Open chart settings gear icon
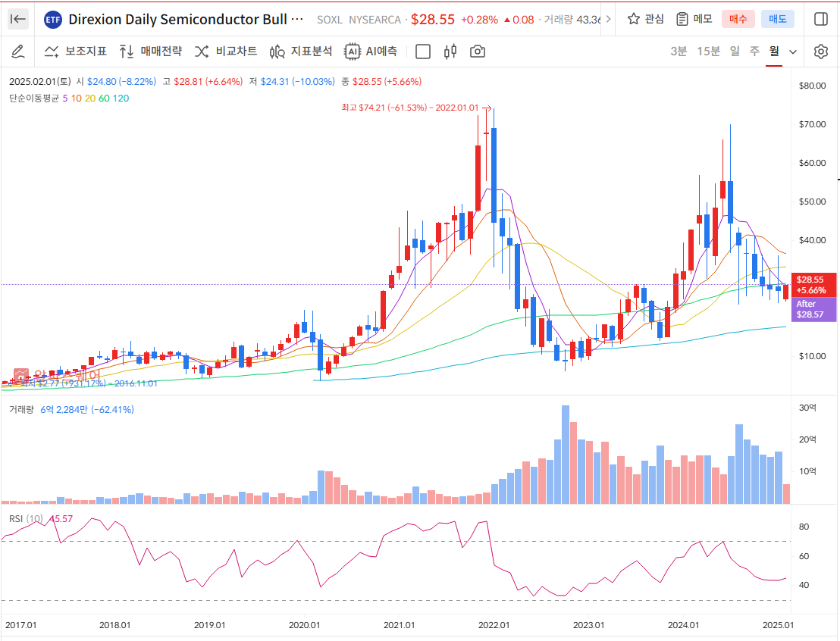 coord(821,52)
